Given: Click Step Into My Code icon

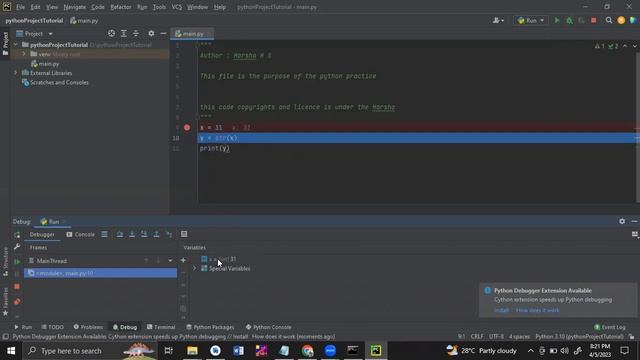Looking at the screenshot, I should pyautogui.click(x=144, y=234).
